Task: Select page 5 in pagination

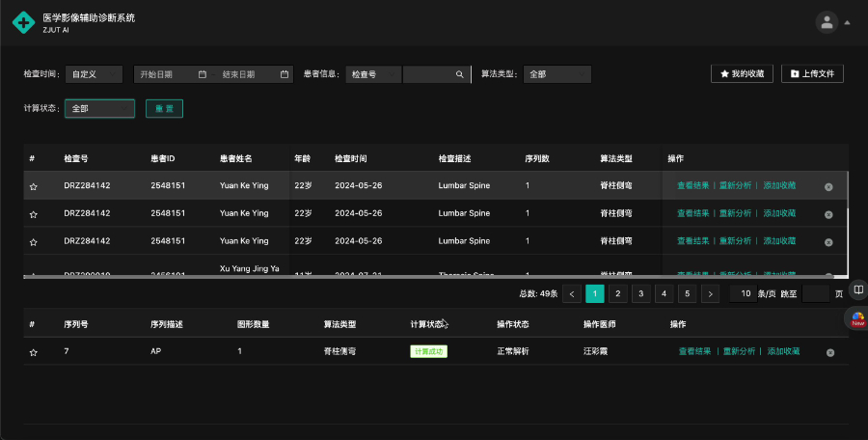Action: (687, 293)
